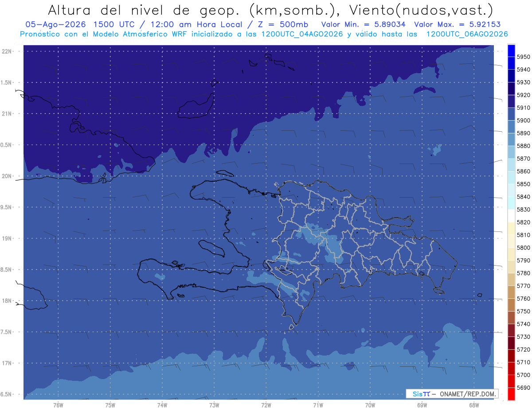Select legend swatch between 5910 and 5900
The height and width of the screenshot is (411, 532).
pyautogui.click(x=511, y=114)
